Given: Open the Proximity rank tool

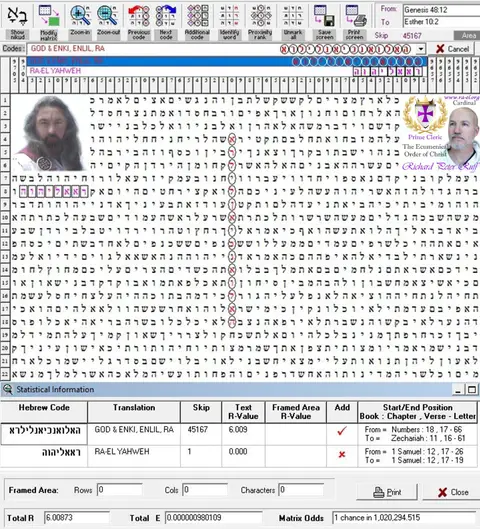Looking at the screenshot, I should [x=260, y=15].
